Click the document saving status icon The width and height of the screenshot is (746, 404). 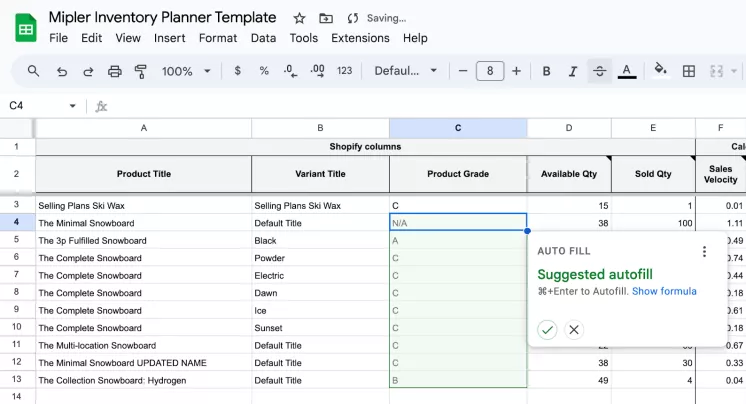tap(353, 19)
